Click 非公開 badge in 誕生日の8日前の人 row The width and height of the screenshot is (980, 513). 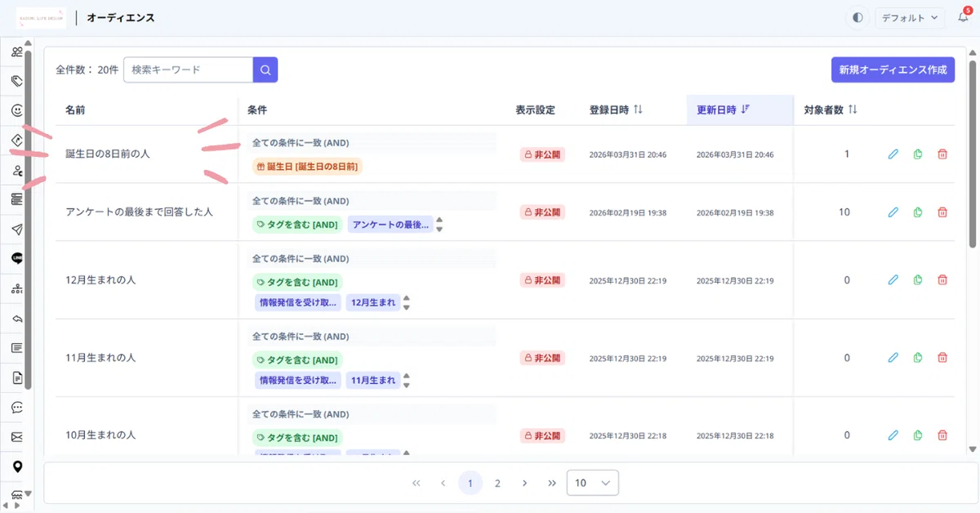click(x=542, y=154)
